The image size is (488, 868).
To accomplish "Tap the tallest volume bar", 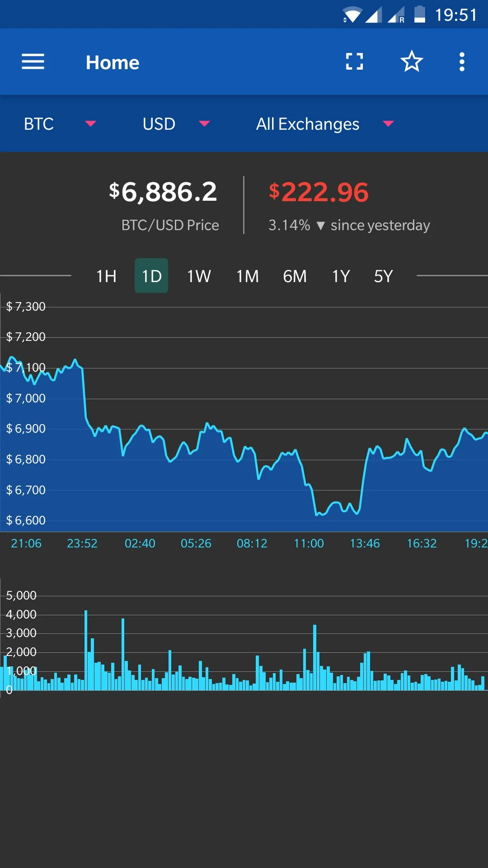I will point(86,651).
